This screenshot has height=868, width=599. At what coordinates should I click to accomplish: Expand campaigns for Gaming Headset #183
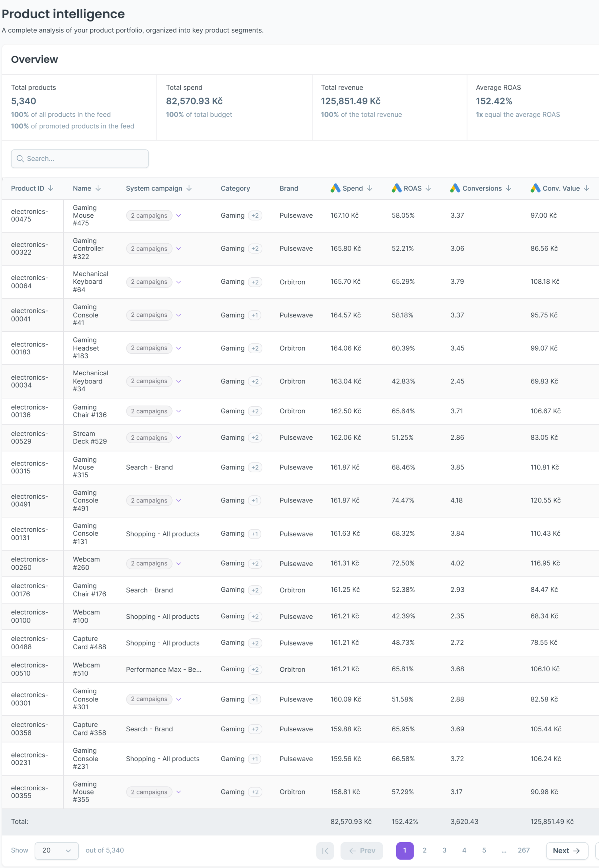(x=179, y=348)
